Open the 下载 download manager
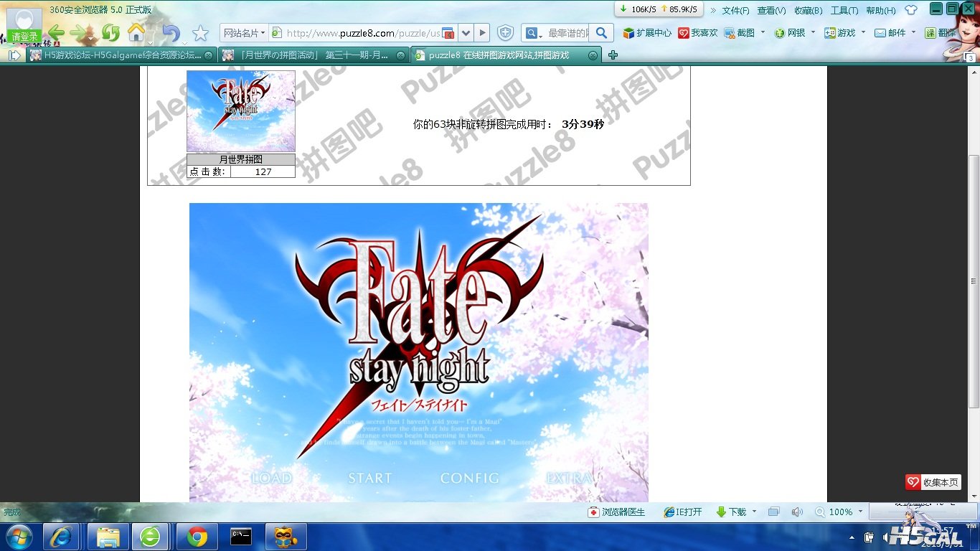The image size is (980, 551). (731, 512)
